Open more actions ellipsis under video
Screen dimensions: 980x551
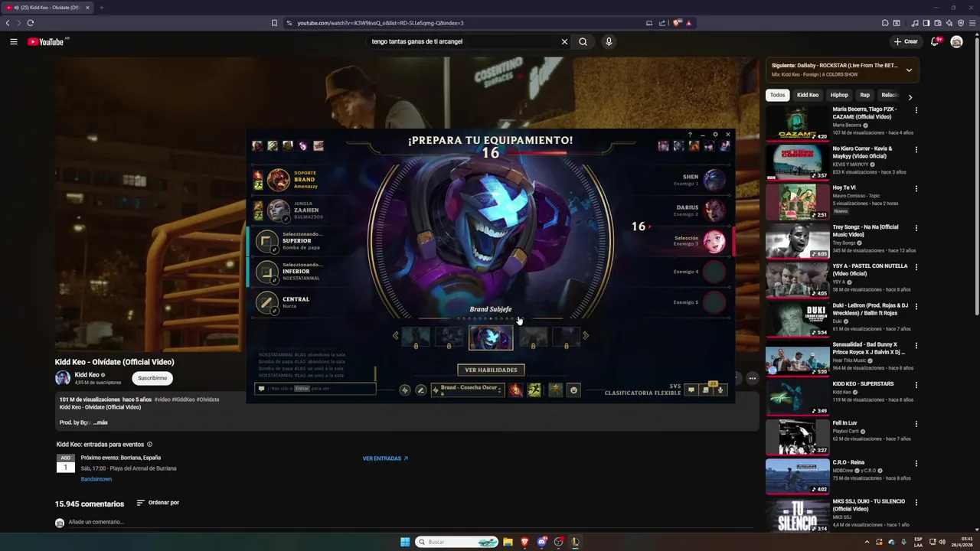753,378
